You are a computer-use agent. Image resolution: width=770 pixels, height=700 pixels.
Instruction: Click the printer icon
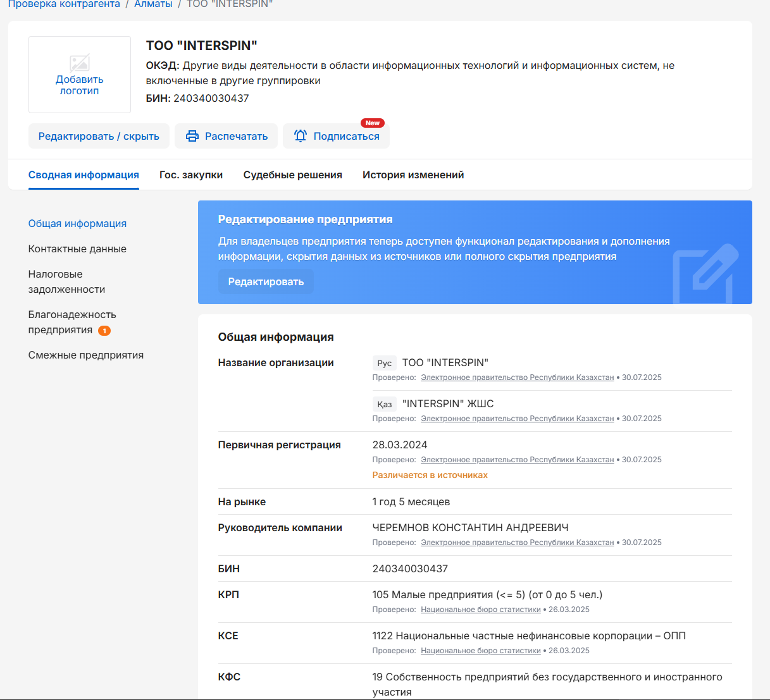(x=192, y=136)
